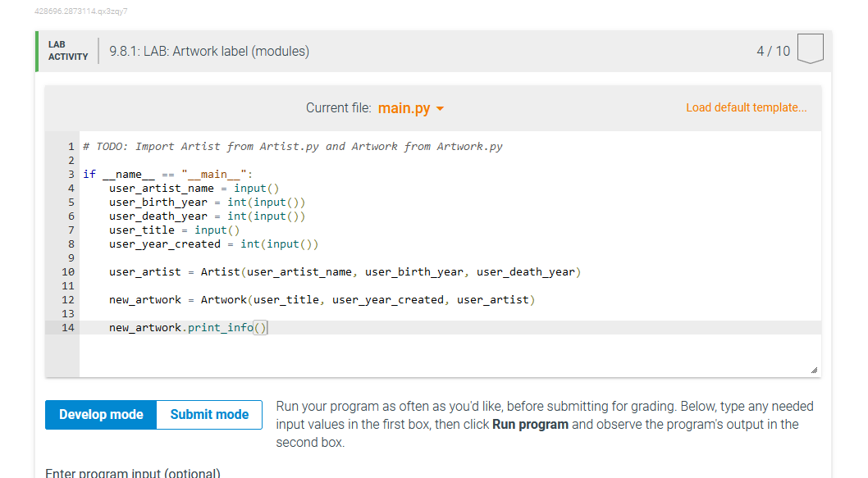
Task: Switch to Submit mode
Action: (208, 414)
